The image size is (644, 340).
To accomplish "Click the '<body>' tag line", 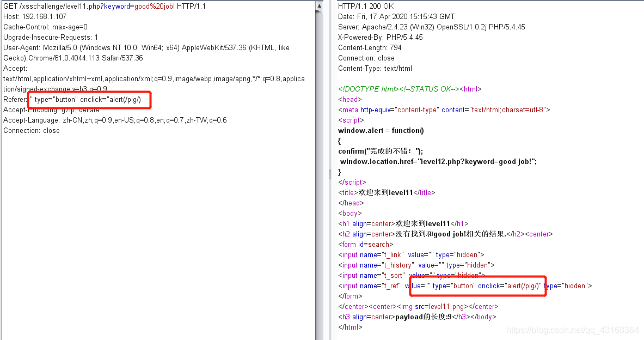I will click(x=350, y=214).
